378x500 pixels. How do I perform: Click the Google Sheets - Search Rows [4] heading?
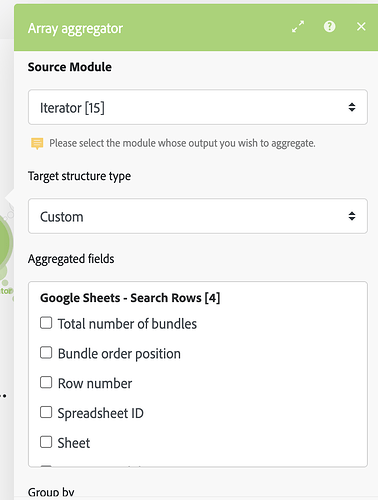(130, 298)
